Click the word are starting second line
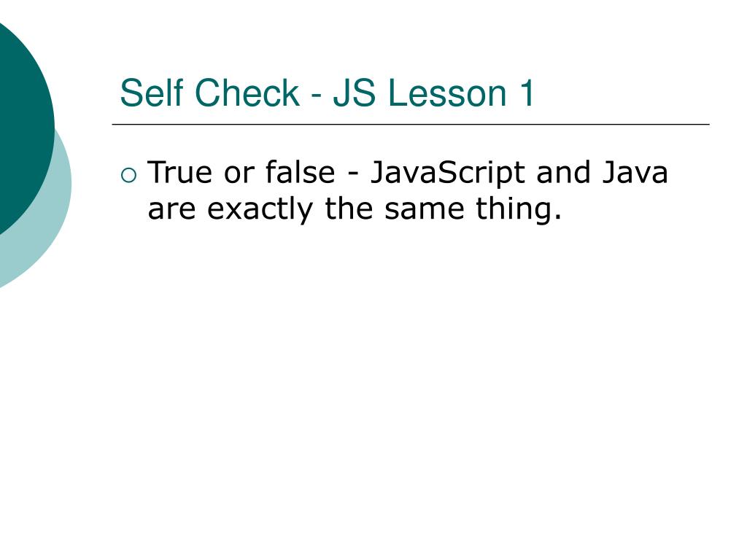This screenshot has width=747, height=560. (171, 211)
